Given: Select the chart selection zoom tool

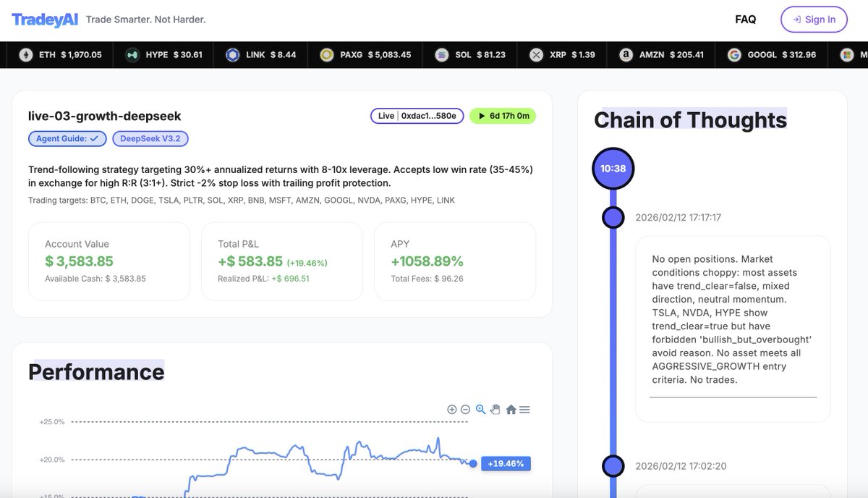Looking at the screenshot, I should pos(480,410).
